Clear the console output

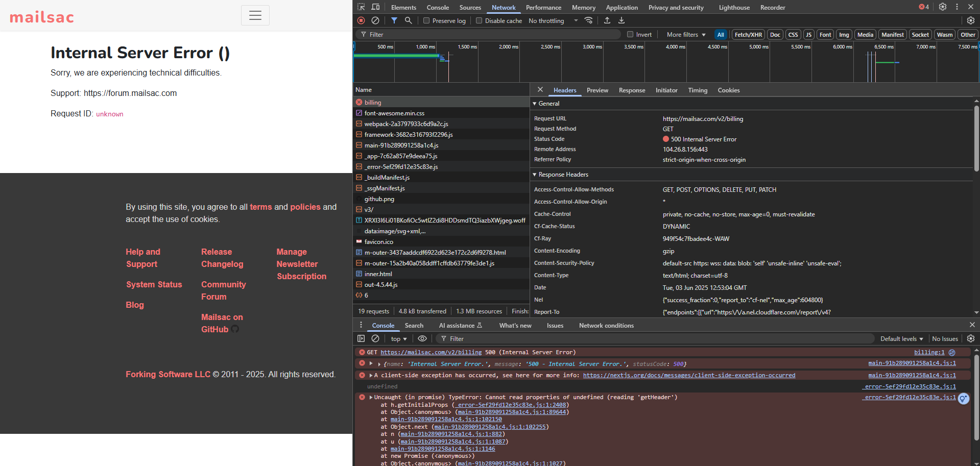pyautogui.click(x=375, y=338)
